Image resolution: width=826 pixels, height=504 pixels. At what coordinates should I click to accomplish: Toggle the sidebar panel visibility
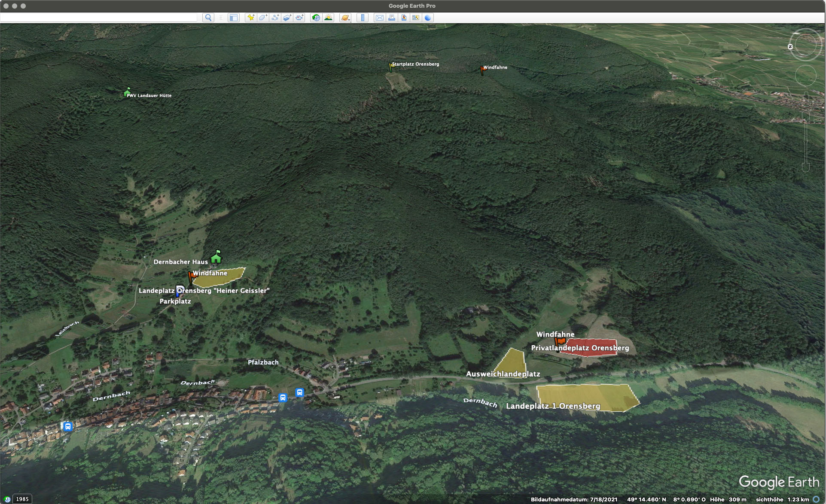point(233,18)
